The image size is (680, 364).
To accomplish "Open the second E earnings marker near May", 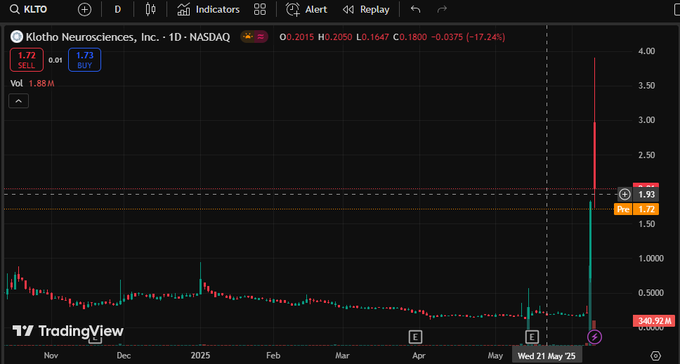I will point(532,337).
